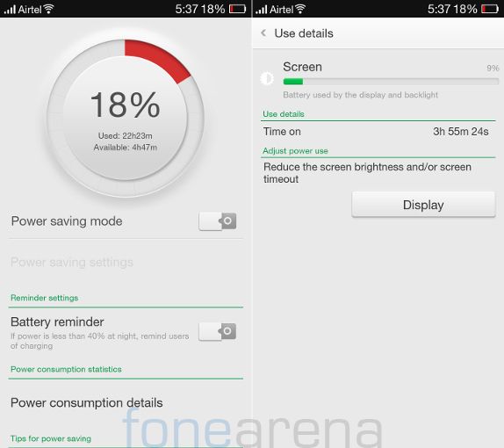
Task: Tap the left Airtel signal strength bars
Action: coord(10,10)
